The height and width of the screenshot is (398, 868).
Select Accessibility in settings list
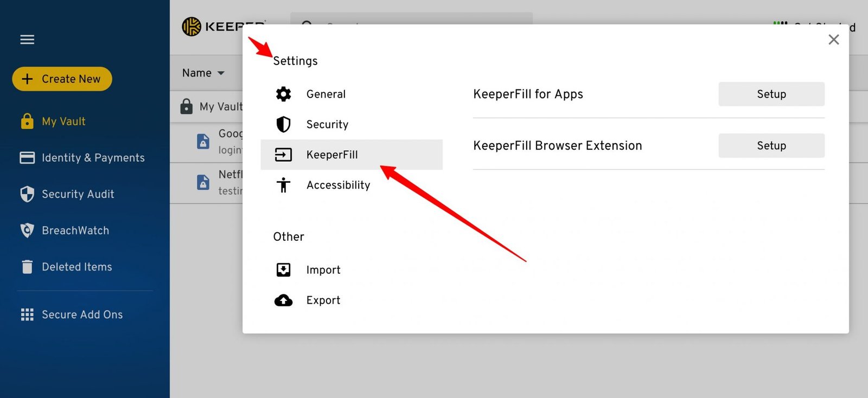tap(338, 185)
